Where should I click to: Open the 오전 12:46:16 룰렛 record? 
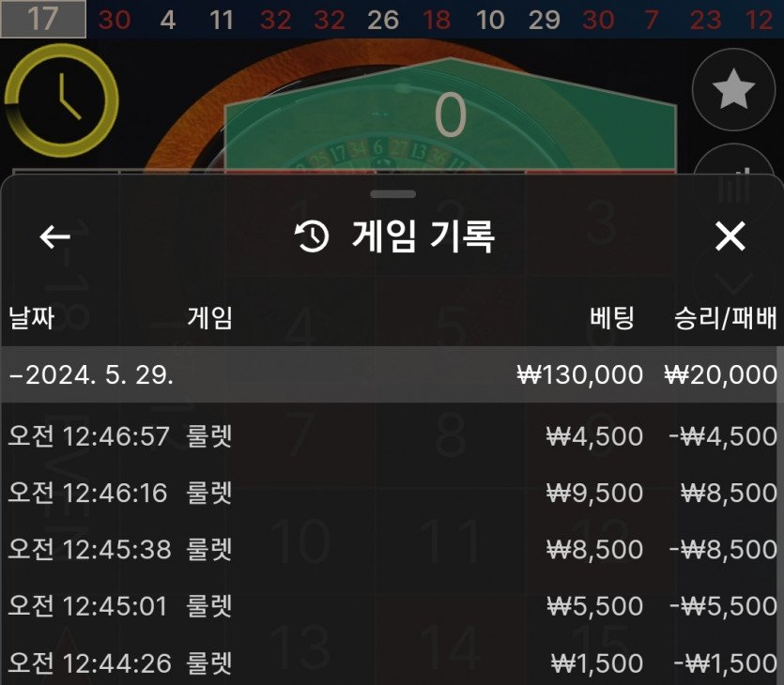[x=392, y=494]
